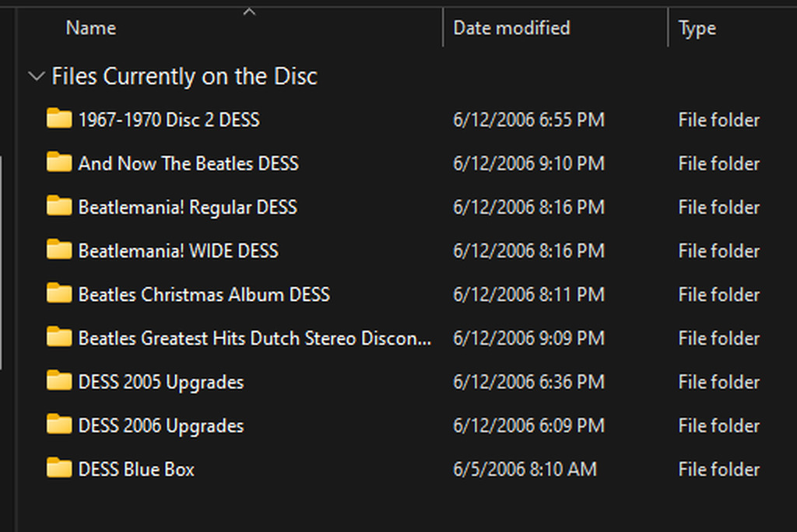Select the Files Currently on the Disc heading
Screen dimensions: 797x532
(184, 76)
